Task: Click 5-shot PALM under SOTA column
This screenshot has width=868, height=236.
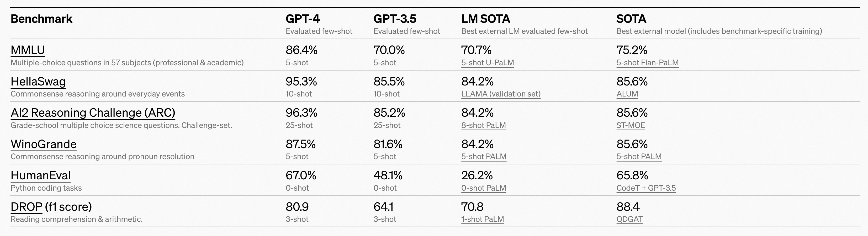Action: point(639,157)
